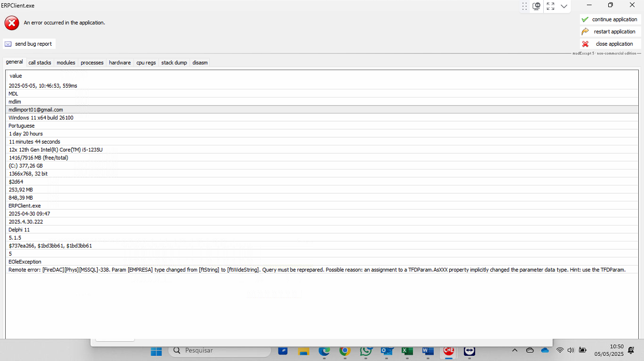The height and width of the screenshot is (361, 644).
Task: Launch Excel from the taskbar
Action: click(x=407, y=351)
